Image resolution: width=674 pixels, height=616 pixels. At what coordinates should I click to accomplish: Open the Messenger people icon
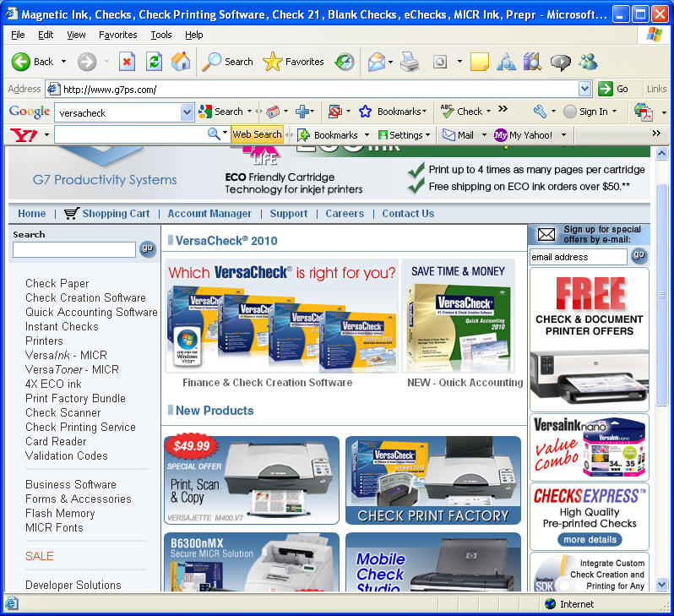(x=588, y=62)
